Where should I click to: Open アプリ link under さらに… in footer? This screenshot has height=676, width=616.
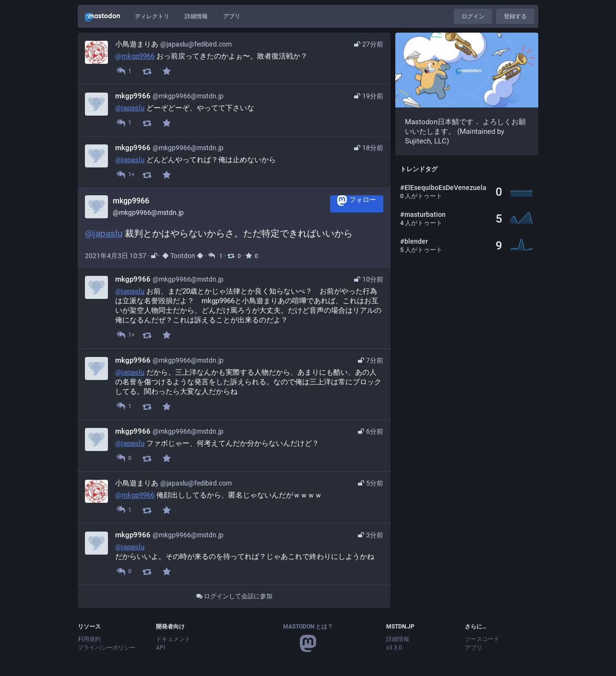pyautogui.click(x=473, y=648)
